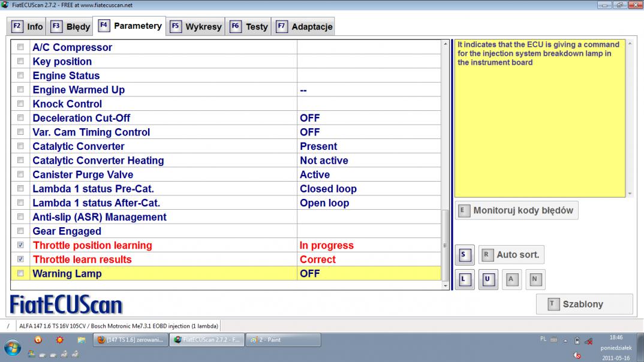Click the 'Present' value for Catalytic Converter
This screenshot has width=644, height=362.
[x=318, y=146]
